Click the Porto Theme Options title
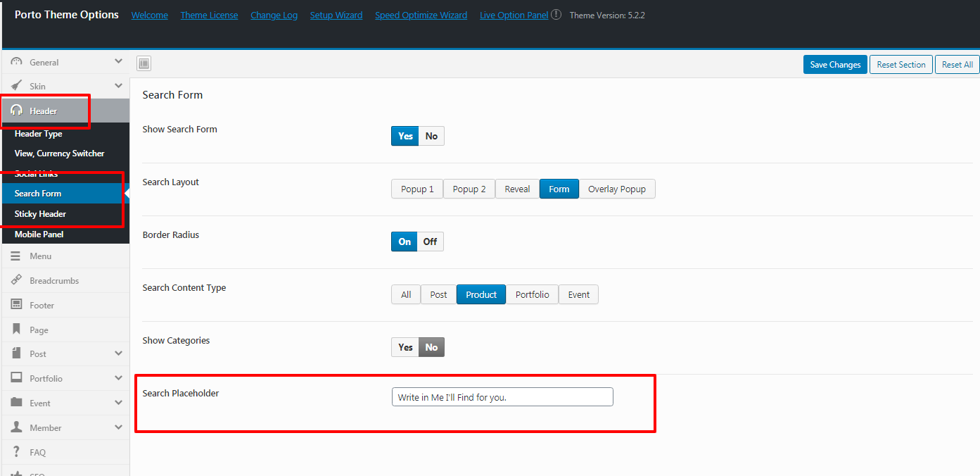 (x=67, y=15)
